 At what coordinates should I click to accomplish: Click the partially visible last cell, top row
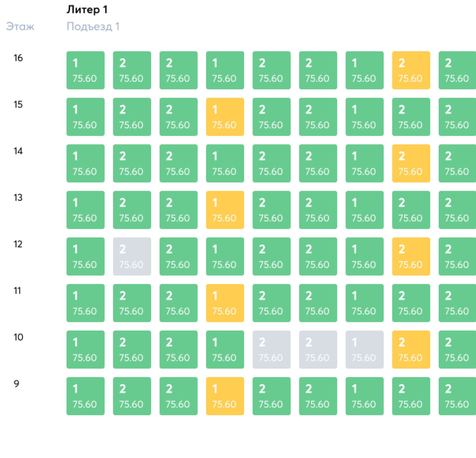(457, 70)
